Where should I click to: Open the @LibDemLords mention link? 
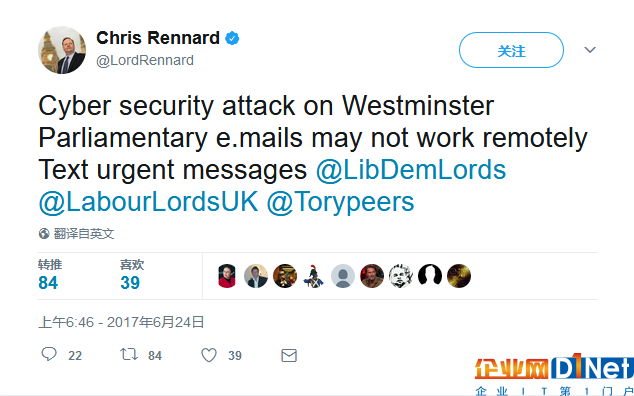coord(410,169)
